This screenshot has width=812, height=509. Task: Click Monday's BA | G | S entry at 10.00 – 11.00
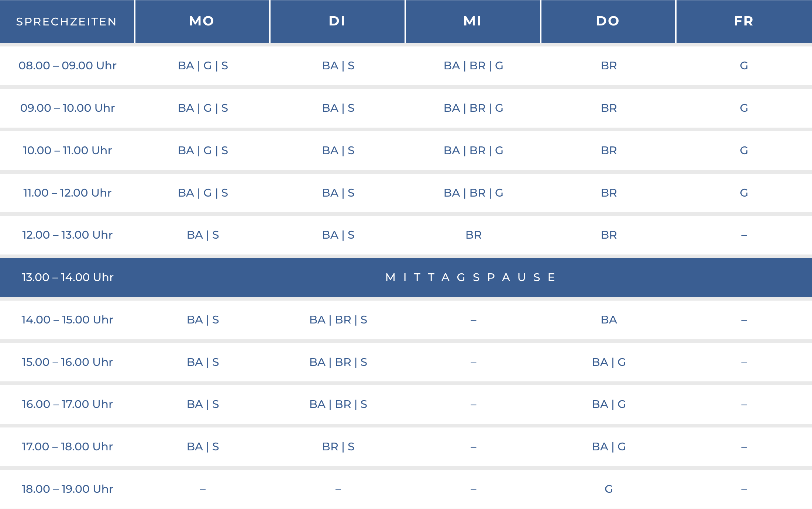[x=203, y=150]
